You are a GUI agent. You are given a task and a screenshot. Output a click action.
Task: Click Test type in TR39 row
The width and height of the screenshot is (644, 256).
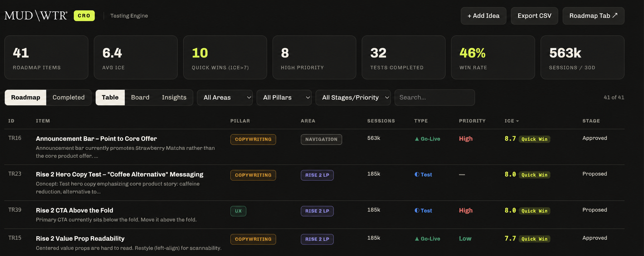click(423, 210)
